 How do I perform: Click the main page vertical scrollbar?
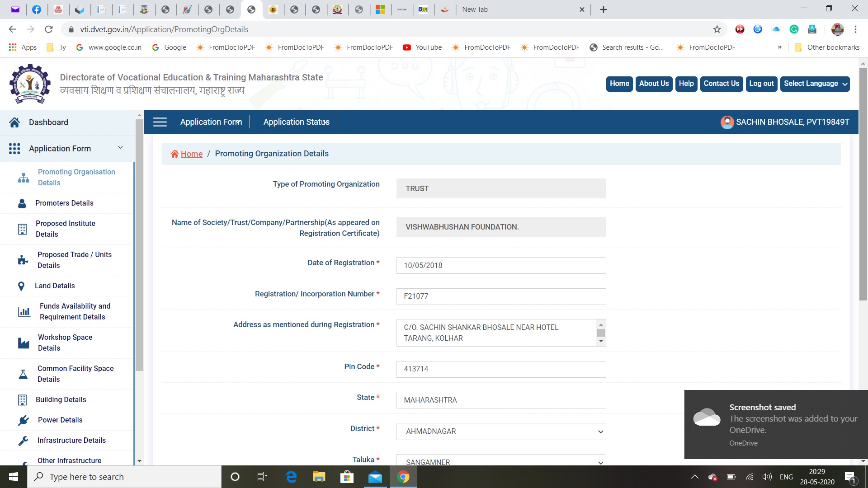pos(863,183)
